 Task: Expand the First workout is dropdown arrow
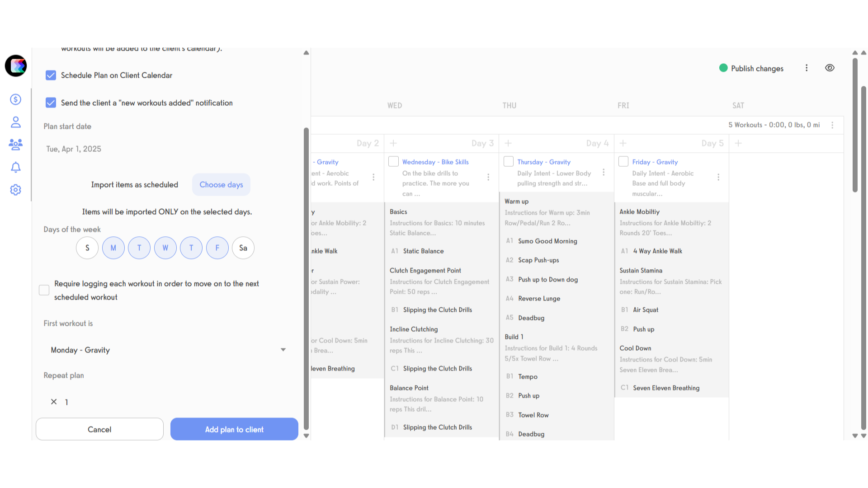coord(283,350)
